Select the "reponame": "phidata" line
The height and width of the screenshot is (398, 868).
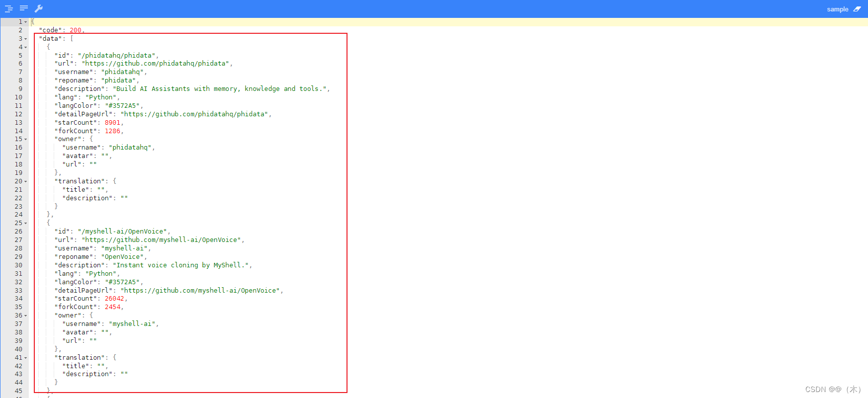pos(97,80)
